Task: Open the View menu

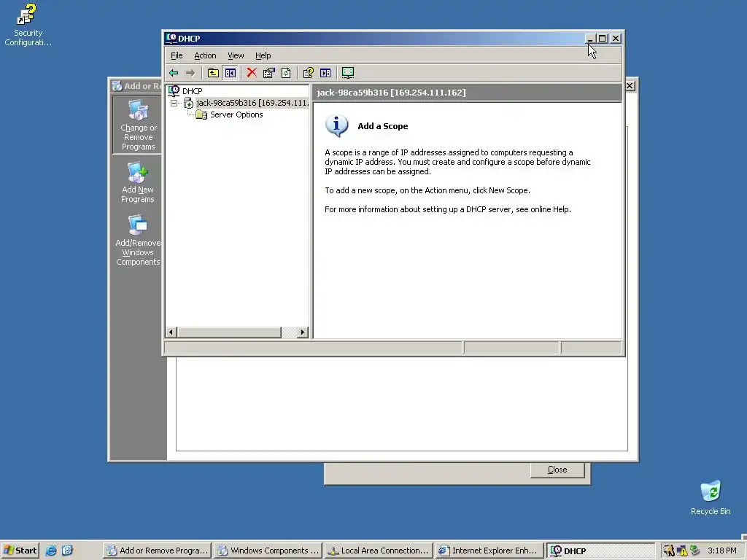Action: pyautogui.click(x=236, y=55)
